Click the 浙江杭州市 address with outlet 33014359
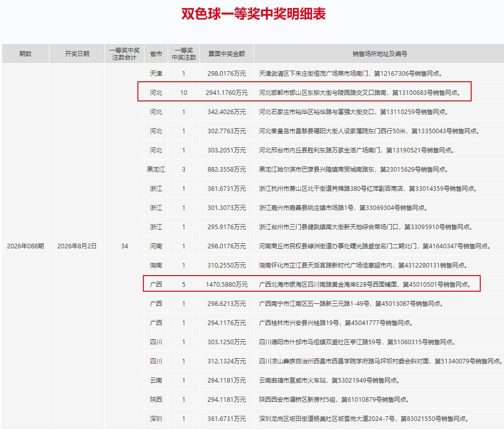 368,189
